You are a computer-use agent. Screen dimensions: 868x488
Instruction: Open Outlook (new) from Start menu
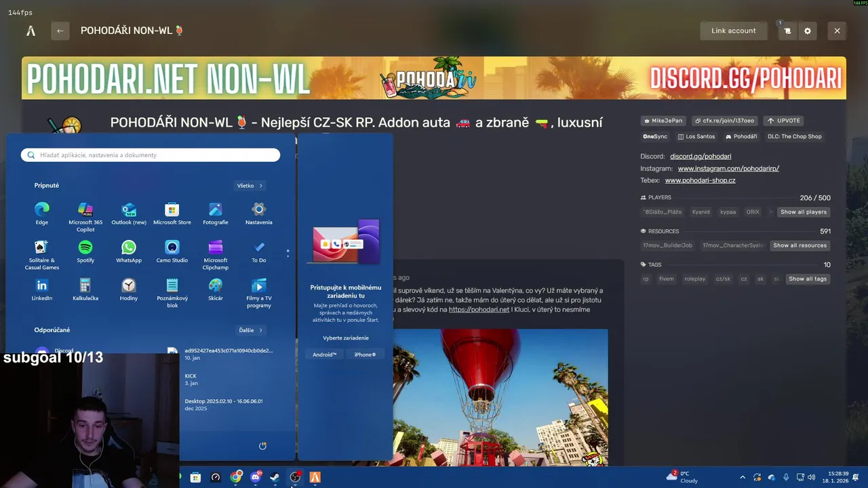tap(129, 213)
